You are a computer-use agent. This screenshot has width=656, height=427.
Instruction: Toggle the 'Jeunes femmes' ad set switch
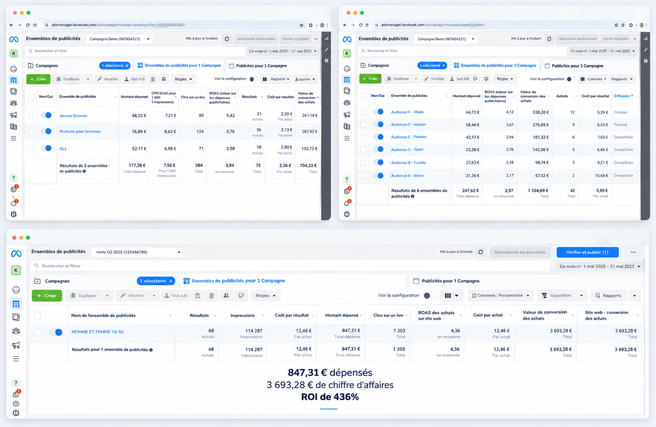tap(46, 115)
